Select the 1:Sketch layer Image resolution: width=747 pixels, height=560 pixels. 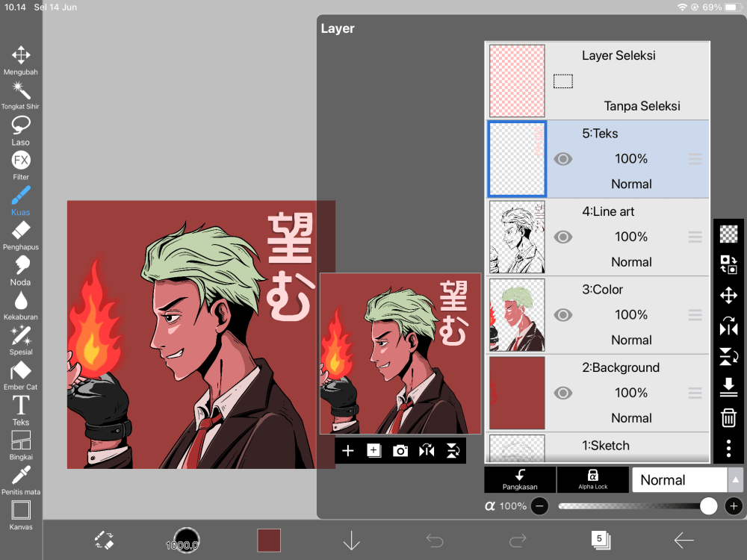coord(598,447)
